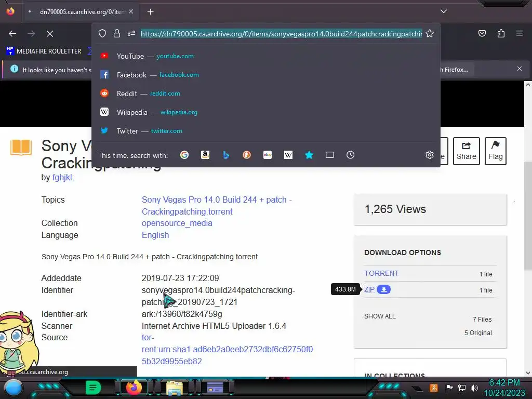
Task: Download the ZIP archive option
Action: (x=369, y=289)
